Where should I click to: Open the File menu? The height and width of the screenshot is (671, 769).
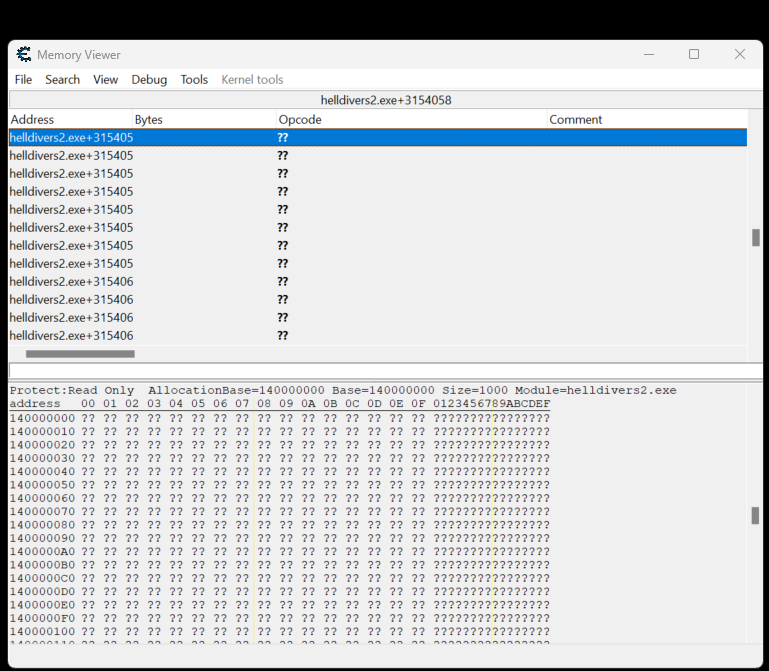pyautogui.click(x=23, y=79)
